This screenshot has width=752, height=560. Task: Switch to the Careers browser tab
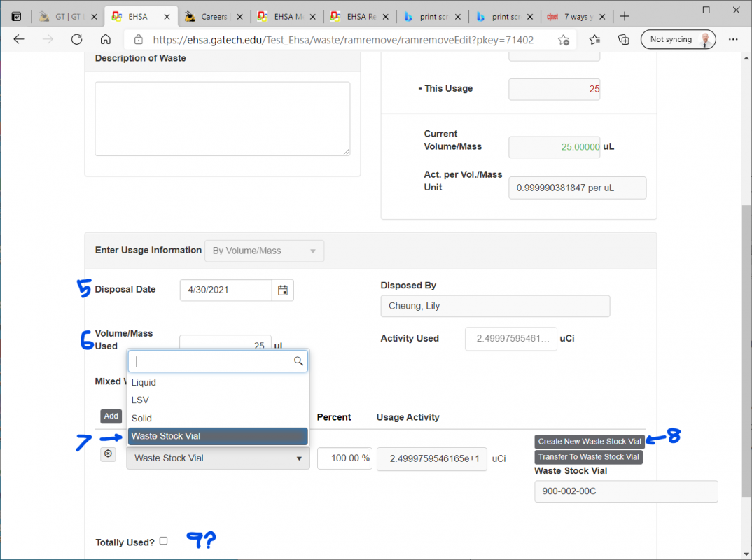[x=213, y=16]
